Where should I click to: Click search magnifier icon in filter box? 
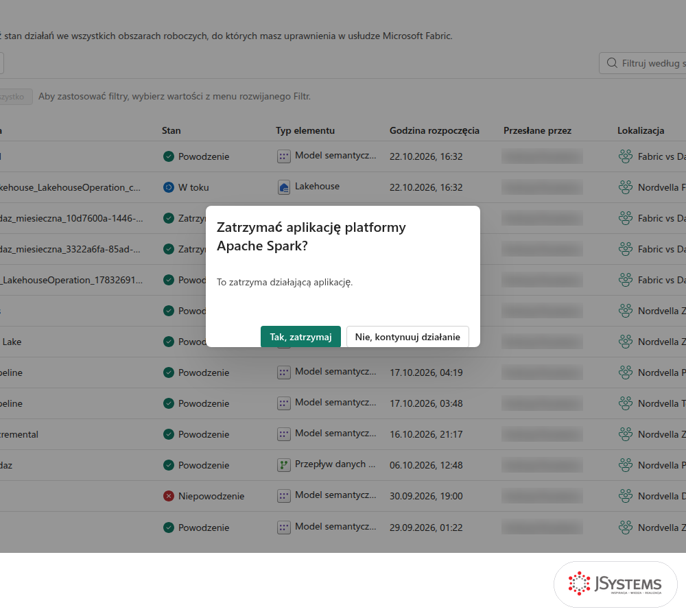point(612,63)
